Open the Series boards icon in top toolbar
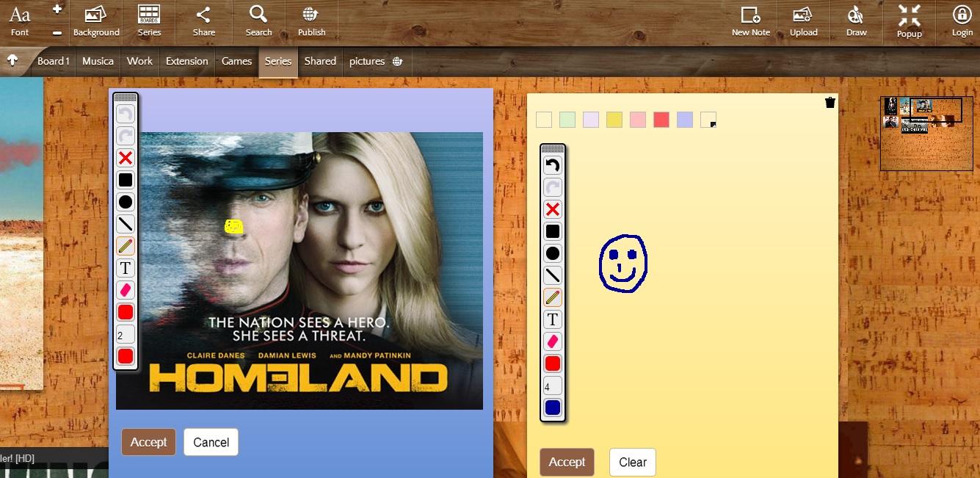The width and height of the screenshot is (980, 478). pyautogui.click(x=149, y=22)
